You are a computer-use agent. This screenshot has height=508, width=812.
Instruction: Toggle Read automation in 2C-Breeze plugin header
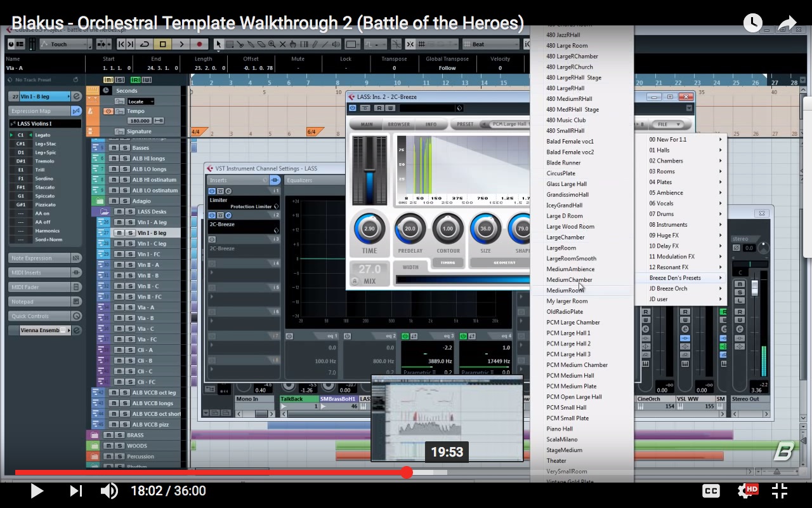[378, 108]
